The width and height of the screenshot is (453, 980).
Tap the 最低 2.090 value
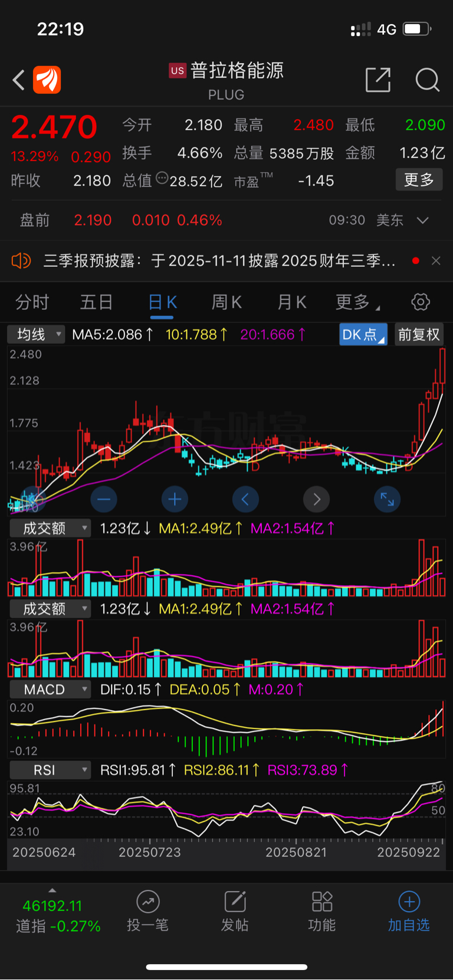[395, 125]
